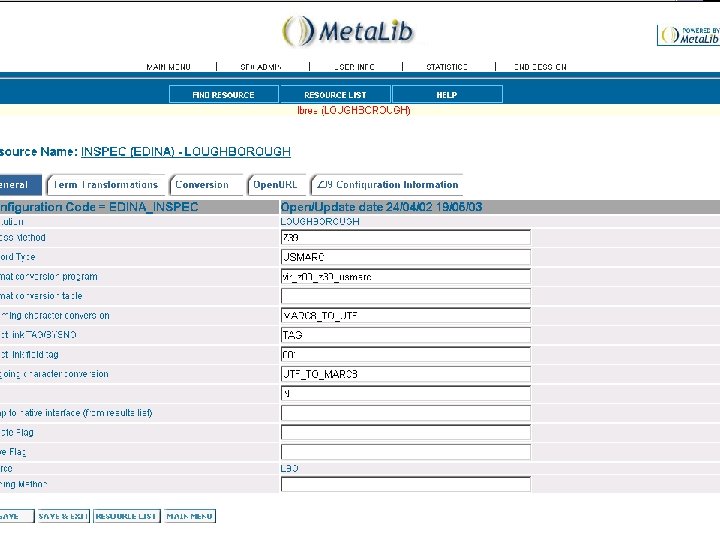Click the Record Type field containing USMARC
This screenshot has width=720, height=540.
pyautogui.click(x=405, y=257)
